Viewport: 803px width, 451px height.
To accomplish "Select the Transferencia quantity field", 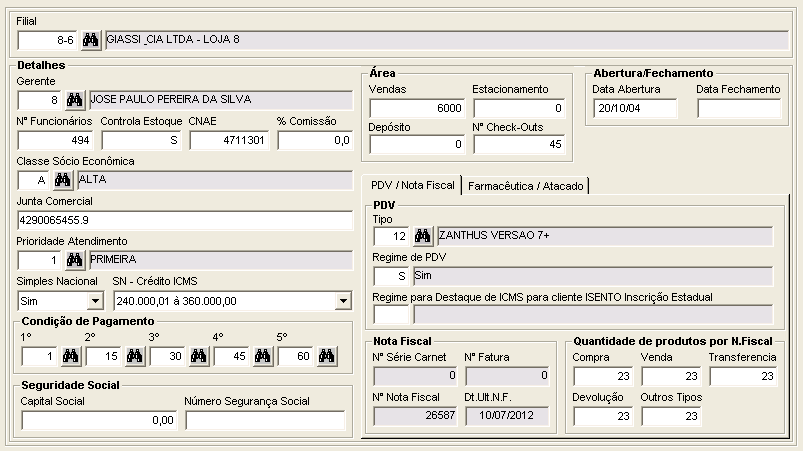I will [x=744, y=376].
